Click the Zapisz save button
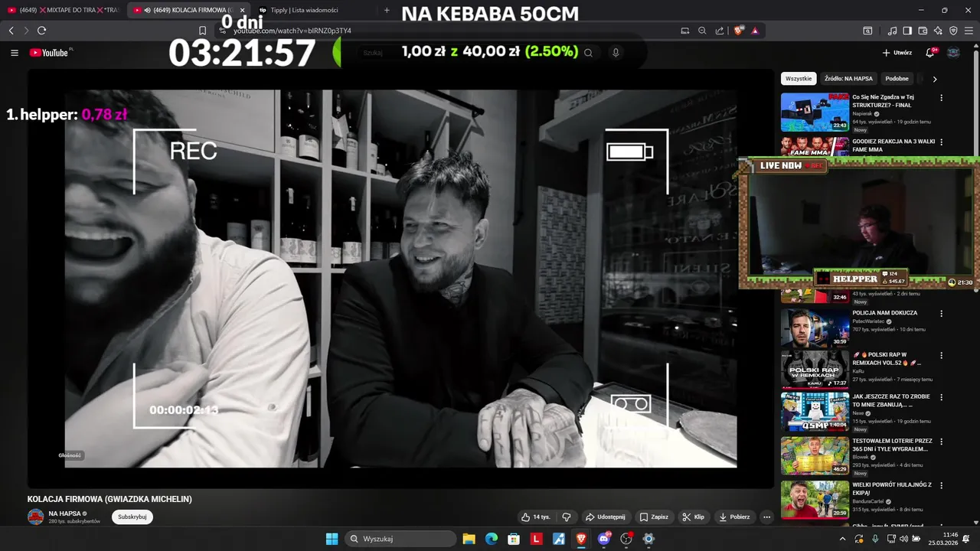The width and height of the screenshot is (980, 551). click(x=655, y=517)
